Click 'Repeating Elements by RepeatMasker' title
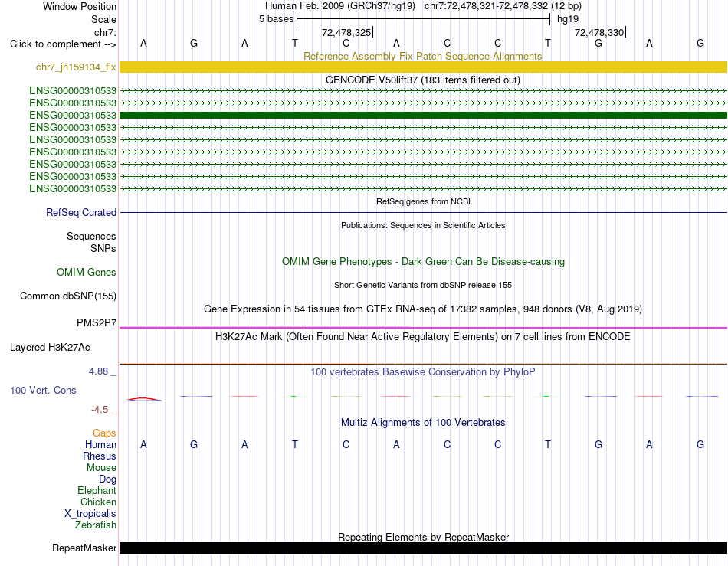 click(x=423, y=537)
